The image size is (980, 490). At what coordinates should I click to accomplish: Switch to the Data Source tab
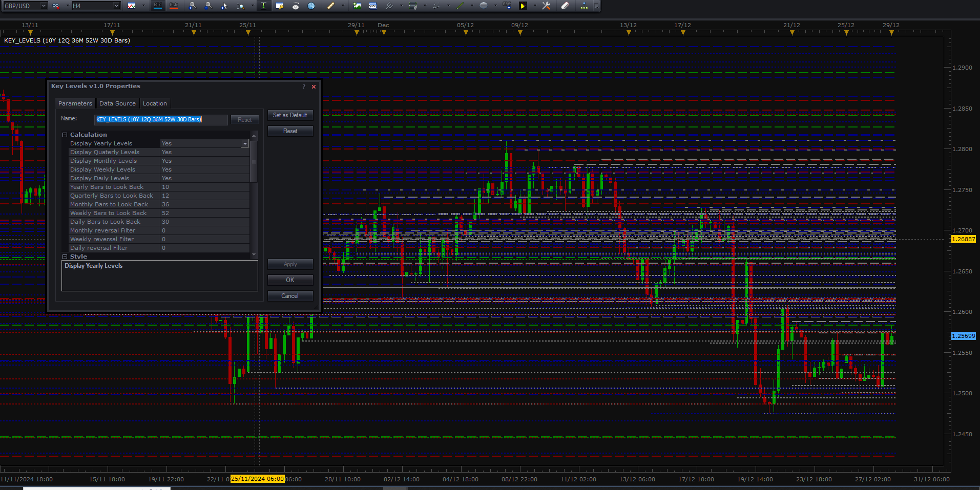[117, 103]
